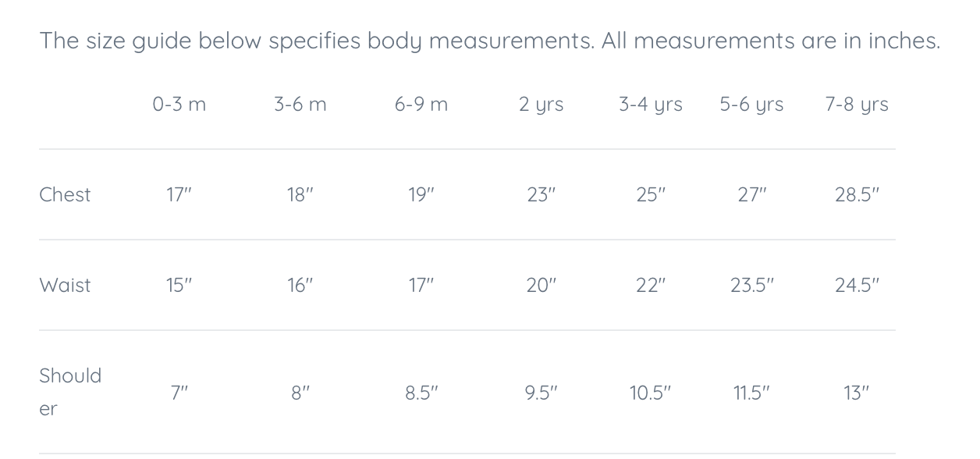Click chest value for 3-6 m
980x459 pixels.
tap(300, 195)
